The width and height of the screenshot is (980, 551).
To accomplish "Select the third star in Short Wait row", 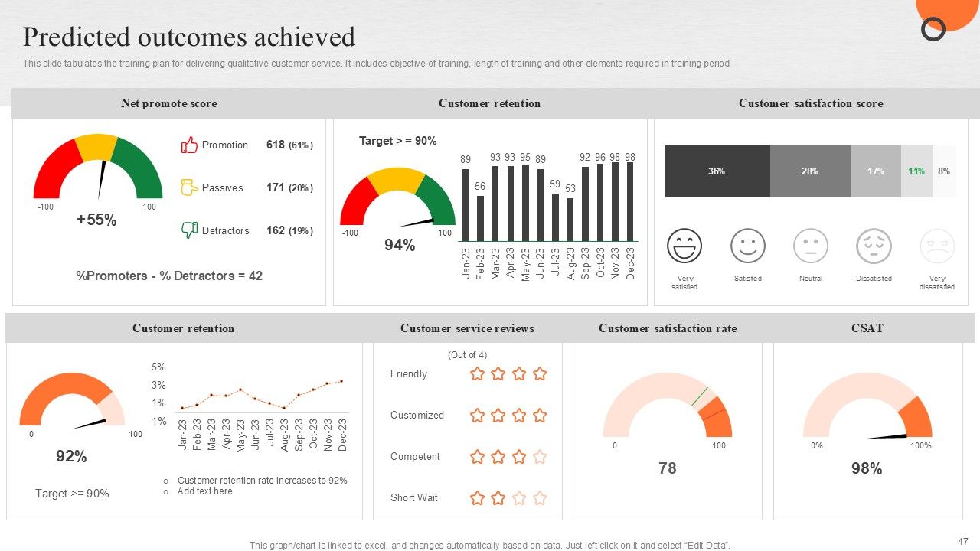I will [x=519, y=498].
